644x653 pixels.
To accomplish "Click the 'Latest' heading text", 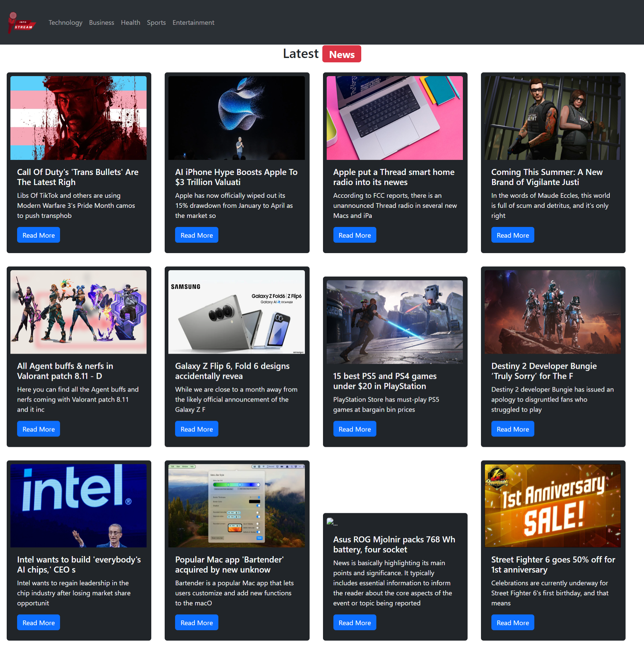I will click(301, 54).
